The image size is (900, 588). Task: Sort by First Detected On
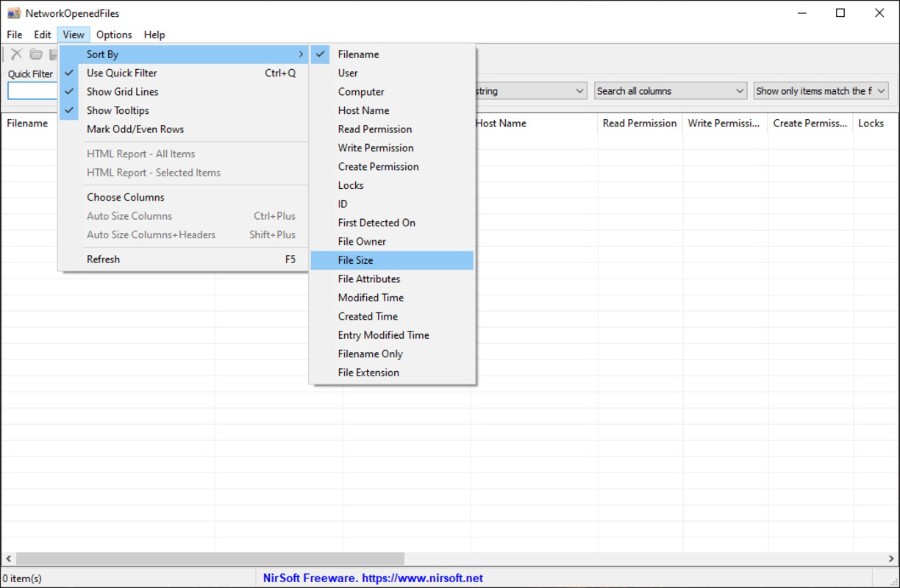(x=392, y=223)
